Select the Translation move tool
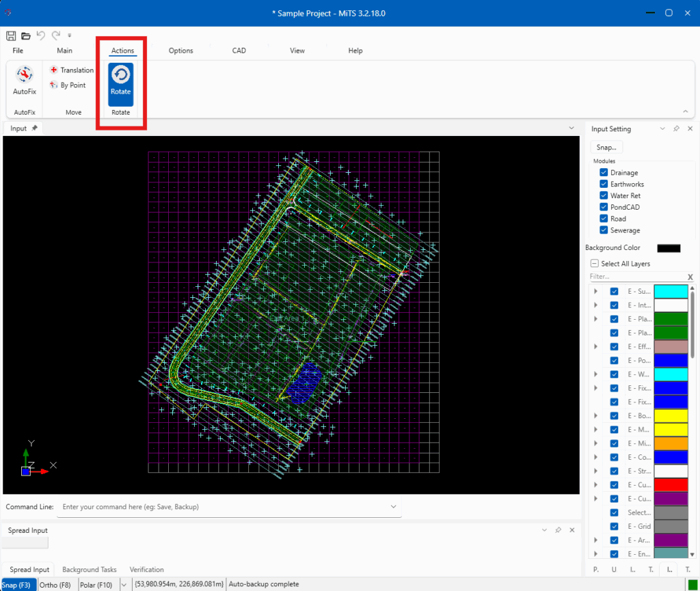Image resolution: width=700 pixels, height=591 pixels. 71,70
